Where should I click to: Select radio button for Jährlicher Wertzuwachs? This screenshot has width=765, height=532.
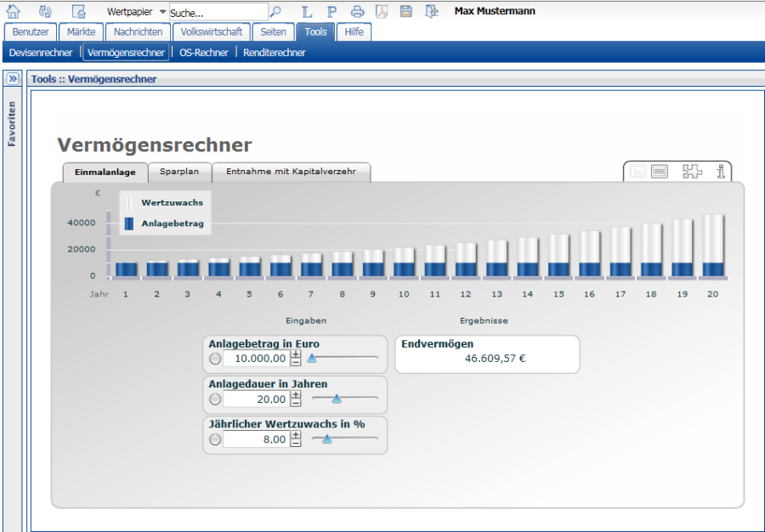pyautogui.click(x=215, y=439)
